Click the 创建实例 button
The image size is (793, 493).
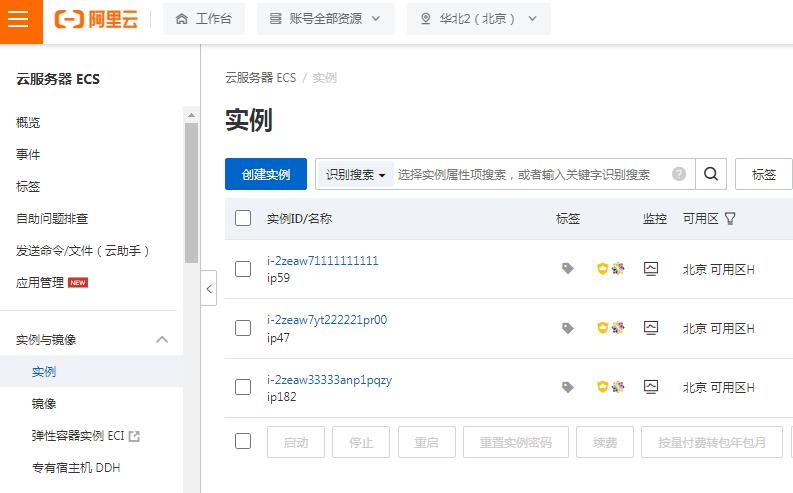tap(266, 174)
